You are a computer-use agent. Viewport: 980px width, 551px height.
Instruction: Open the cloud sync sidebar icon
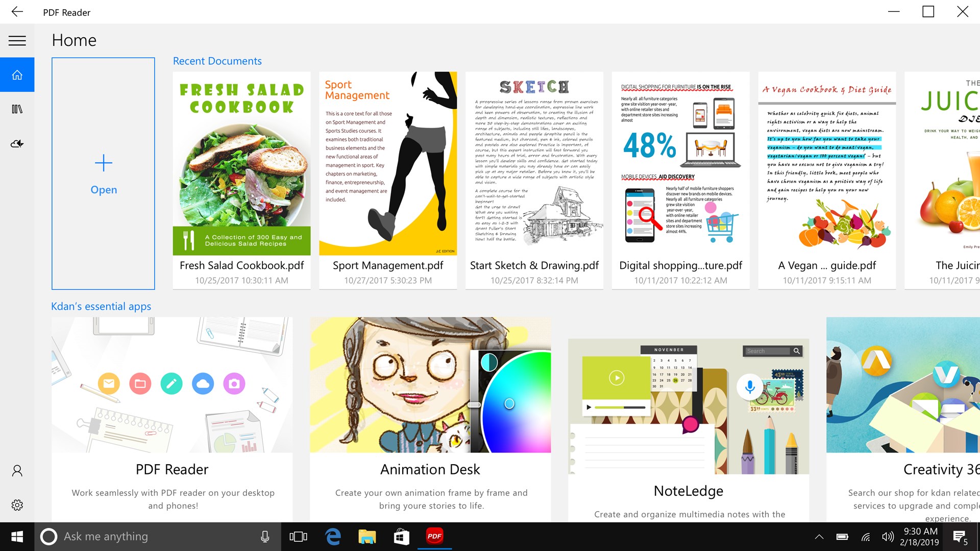[x=17, y=144]
